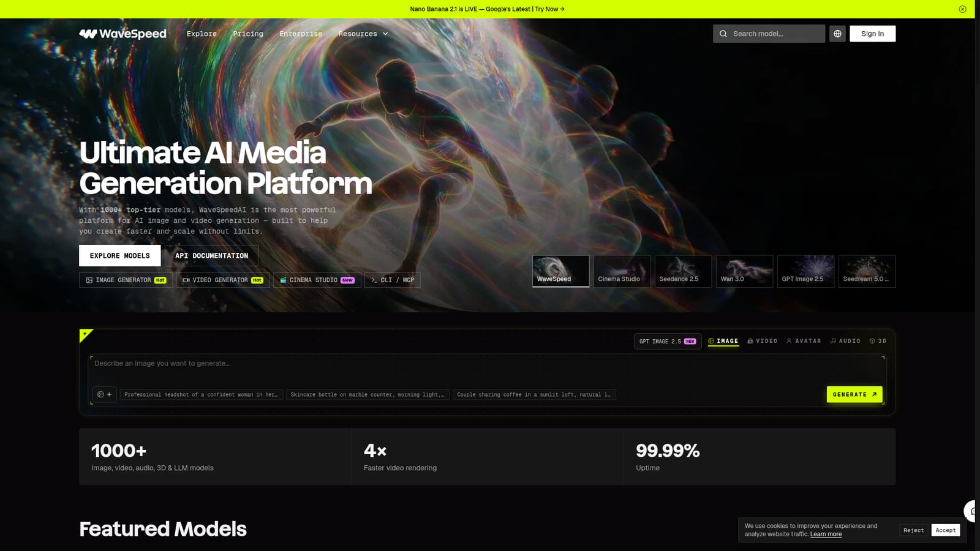Screen dimensions: 980x551
Task: Select the Wan 3.0 thumbnail
Action: [x=744, y=271]
